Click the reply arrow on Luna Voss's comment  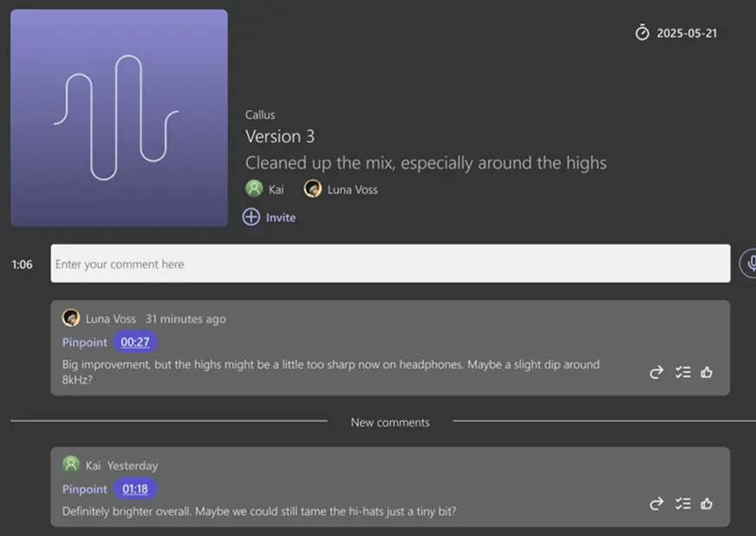(656, 372)
